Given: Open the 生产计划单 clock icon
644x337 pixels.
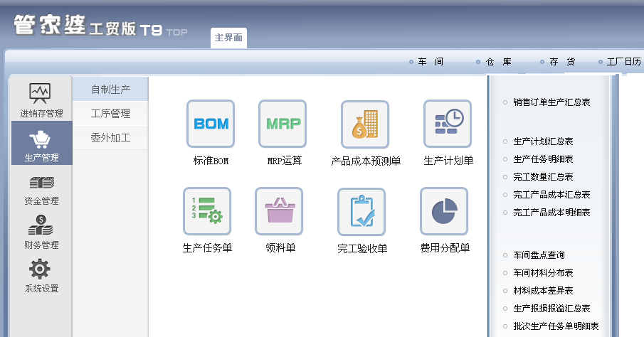Looking at the screenshot, I should [x=448, y=124].
